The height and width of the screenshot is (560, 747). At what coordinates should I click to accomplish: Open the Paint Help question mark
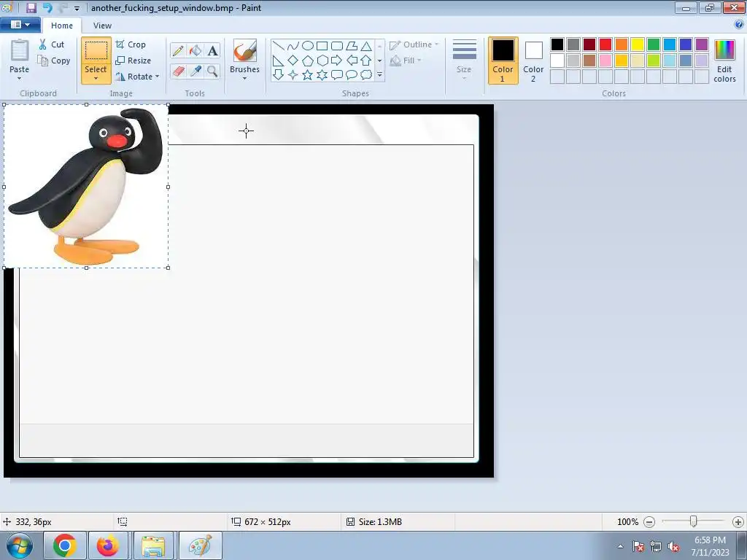(739, 25)
